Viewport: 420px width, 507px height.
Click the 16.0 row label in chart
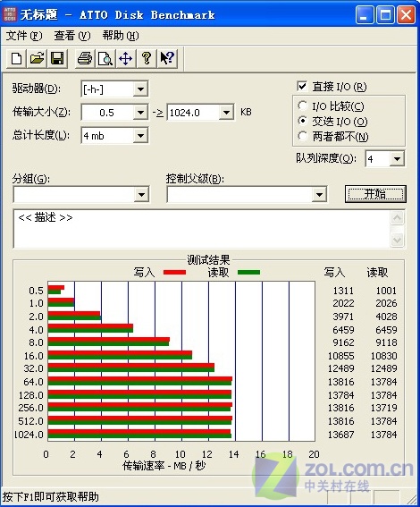34,356
